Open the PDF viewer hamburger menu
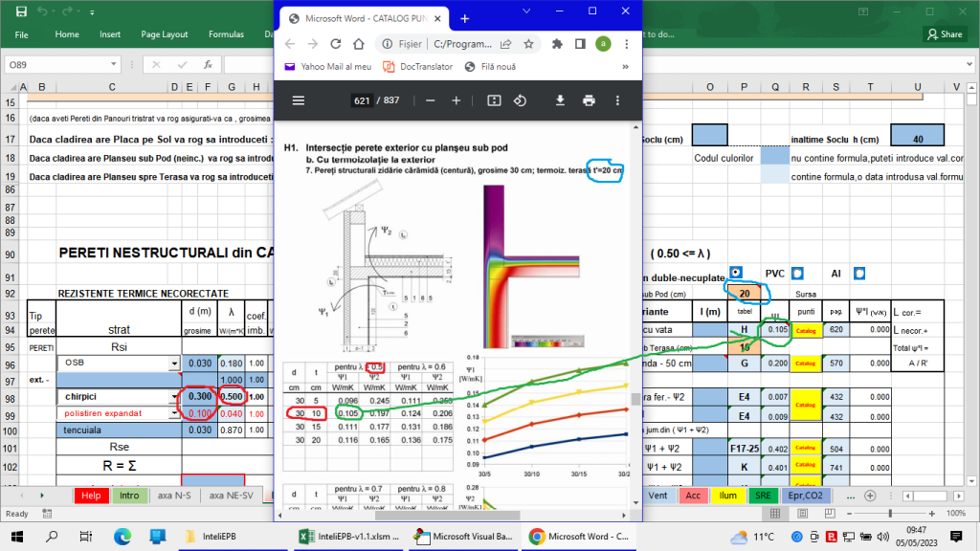 [299, 99]
